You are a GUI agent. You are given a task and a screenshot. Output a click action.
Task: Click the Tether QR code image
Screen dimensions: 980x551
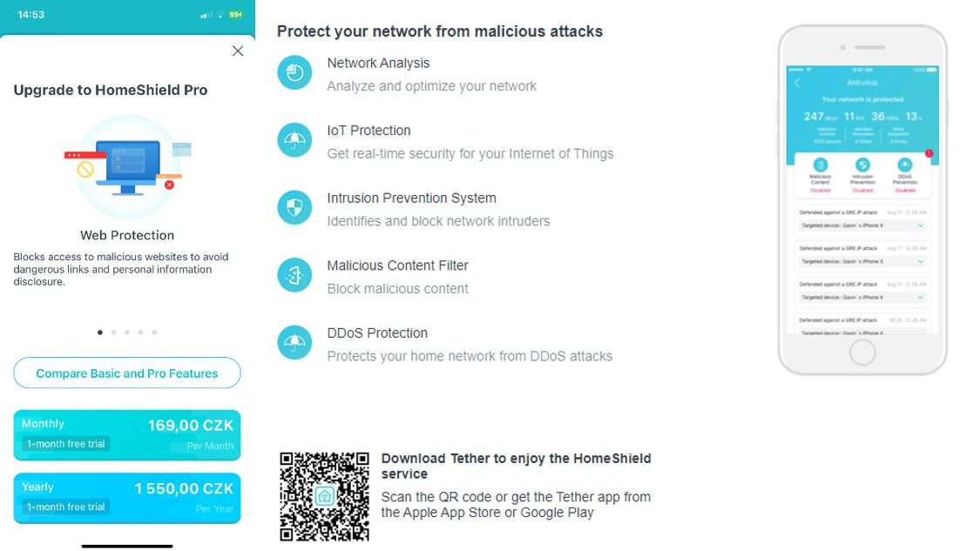[324, 497]
